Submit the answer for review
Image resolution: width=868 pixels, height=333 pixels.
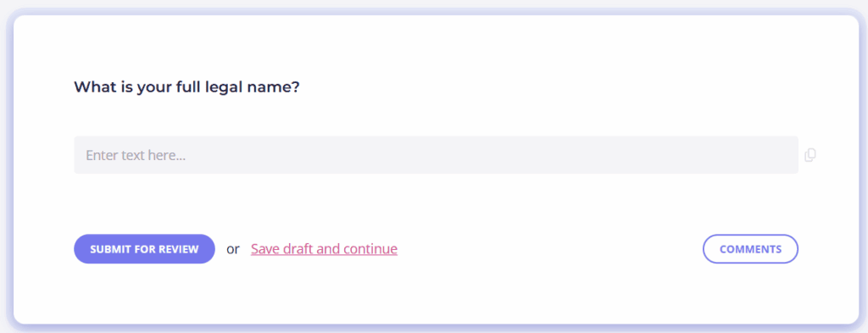144,249
